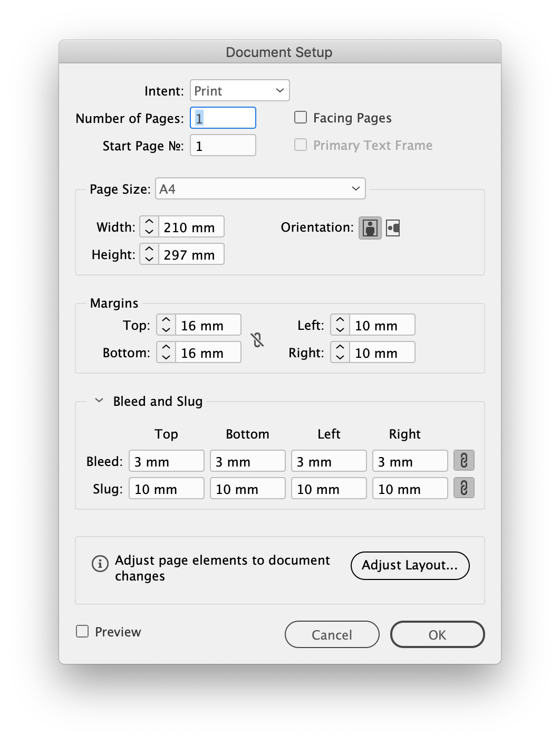The width and height of the screenshot is (560, 742).
Task: Enable the Facing Pages checkbox
Action: (x=301, y=118)
